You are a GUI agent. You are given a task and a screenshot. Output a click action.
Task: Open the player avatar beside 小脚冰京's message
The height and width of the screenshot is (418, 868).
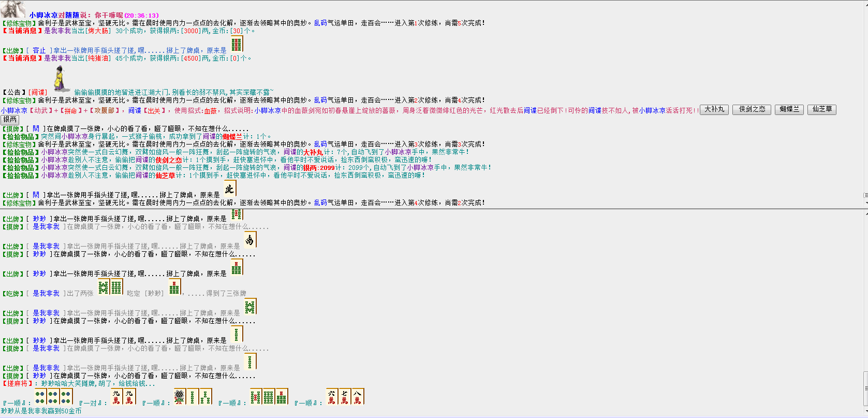[x=13, y=9]
